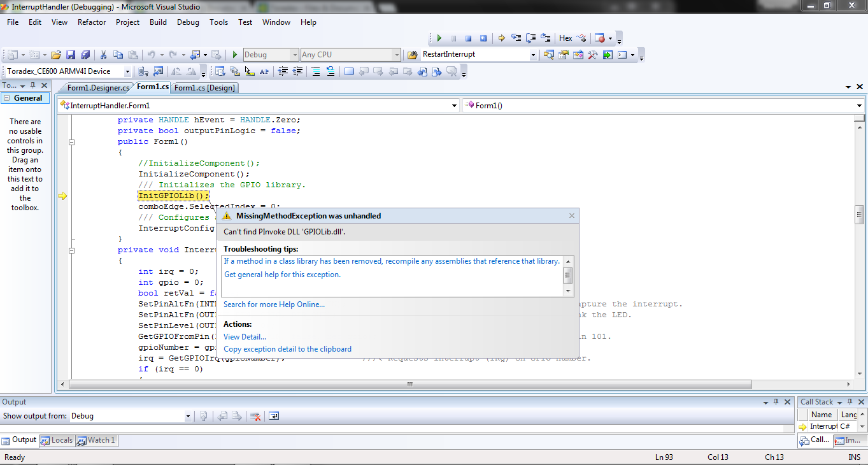Click Search for more Help Online
Image resolution: width=868 pixels, height=465 pixels.
[x=273, y=304]
